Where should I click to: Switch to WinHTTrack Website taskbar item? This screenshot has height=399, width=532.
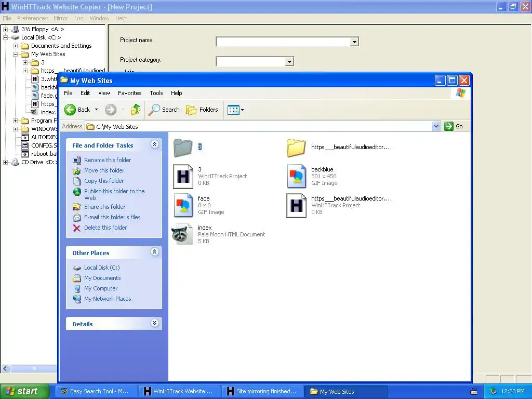179,392
